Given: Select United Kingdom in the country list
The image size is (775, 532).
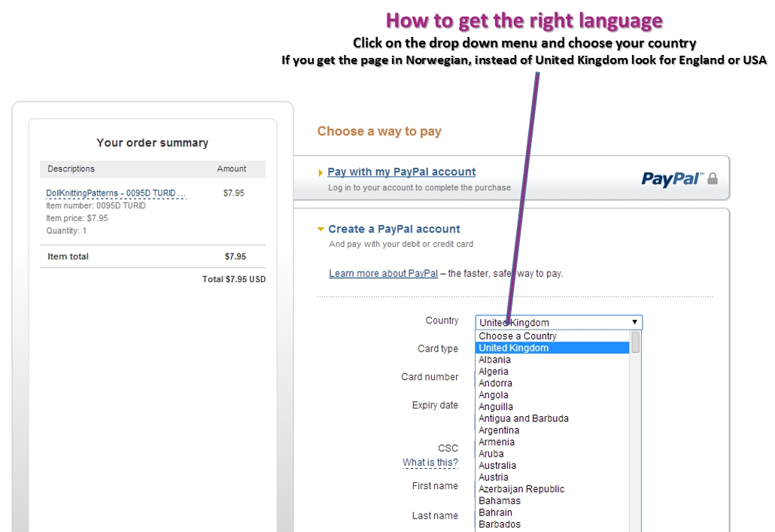Looking at the screenshot, I should 552,348.
